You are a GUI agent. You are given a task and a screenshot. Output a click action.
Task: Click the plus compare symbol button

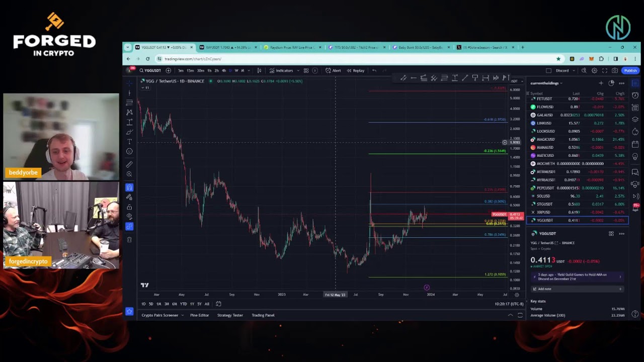pyautogui.click(x=168, y=70)
